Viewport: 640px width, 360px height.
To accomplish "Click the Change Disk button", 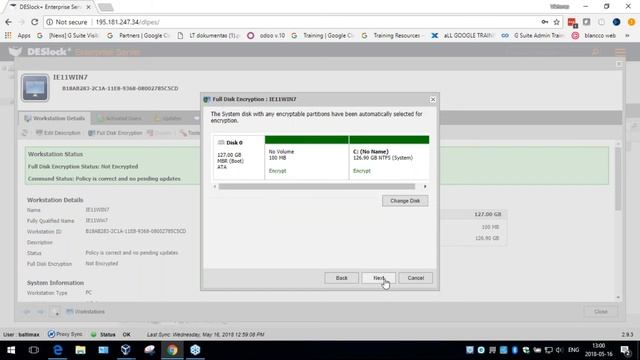I will click(x=405, y=201).
